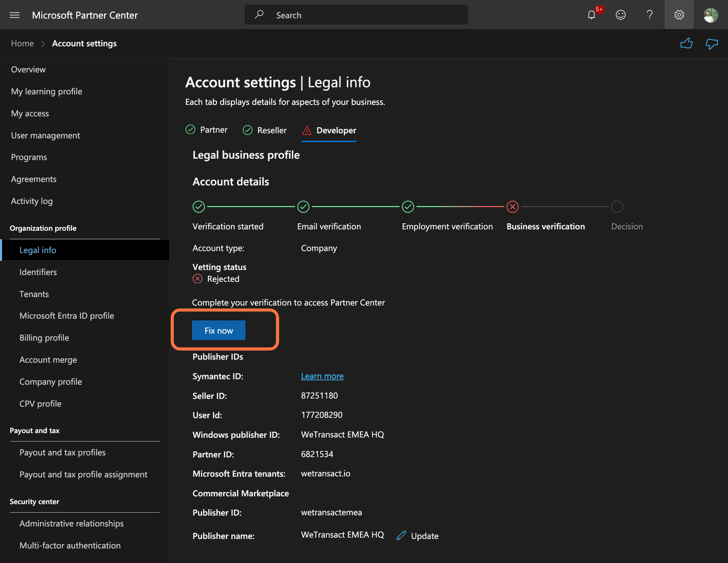The width and height of the screenshot is (728, 563).
Task: Open the Learn more link
Action: click(x=322, y=376)
